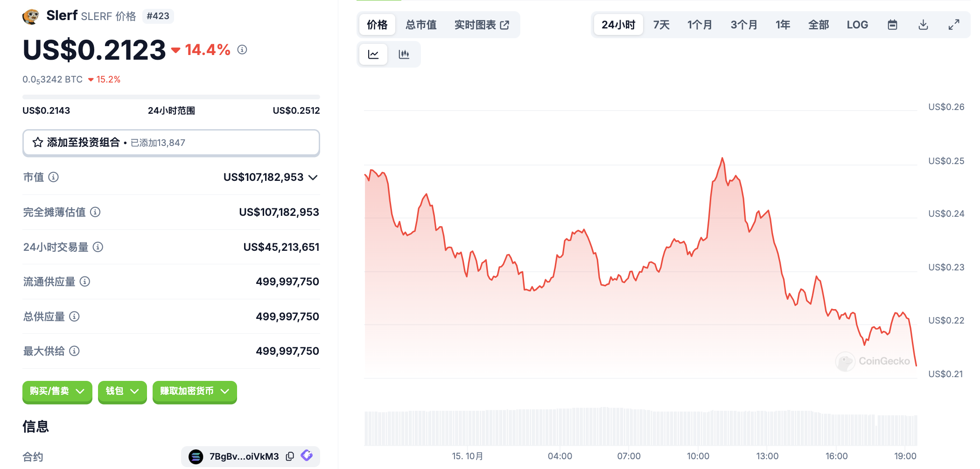Select the 全部 time range

coord(819,25)
